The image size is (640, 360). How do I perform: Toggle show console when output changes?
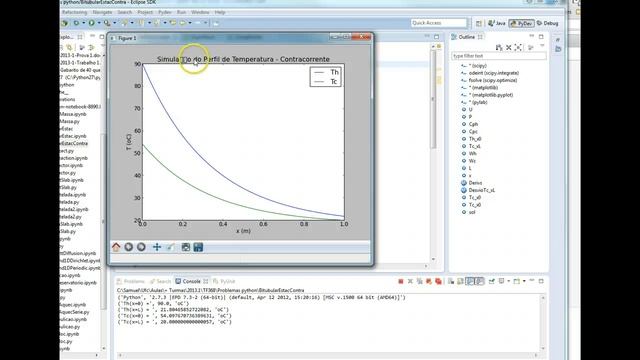click(x=470, y=281)
